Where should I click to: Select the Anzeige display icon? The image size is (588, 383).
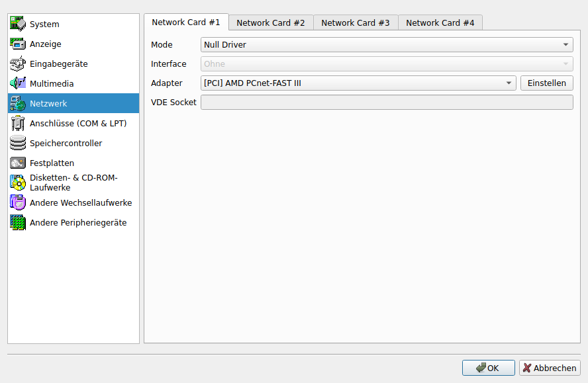(18, 44)
